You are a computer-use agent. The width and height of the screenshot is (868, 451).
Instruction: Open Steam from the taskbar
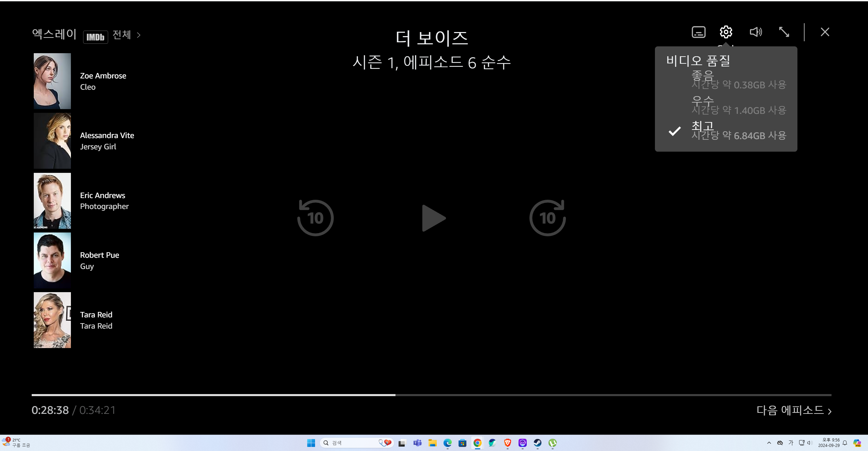click(x=538, y=443)
